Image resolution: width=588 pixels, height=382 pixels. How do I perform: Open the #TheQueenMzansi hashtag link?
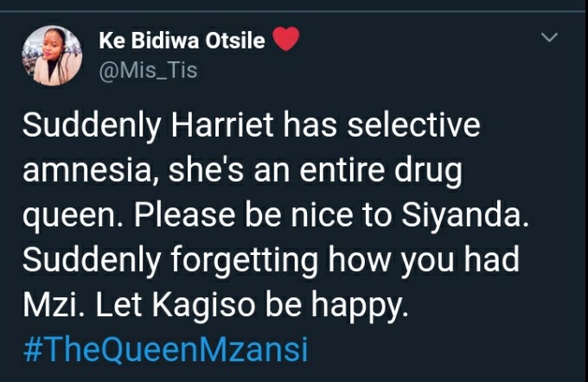click(165, 349)
